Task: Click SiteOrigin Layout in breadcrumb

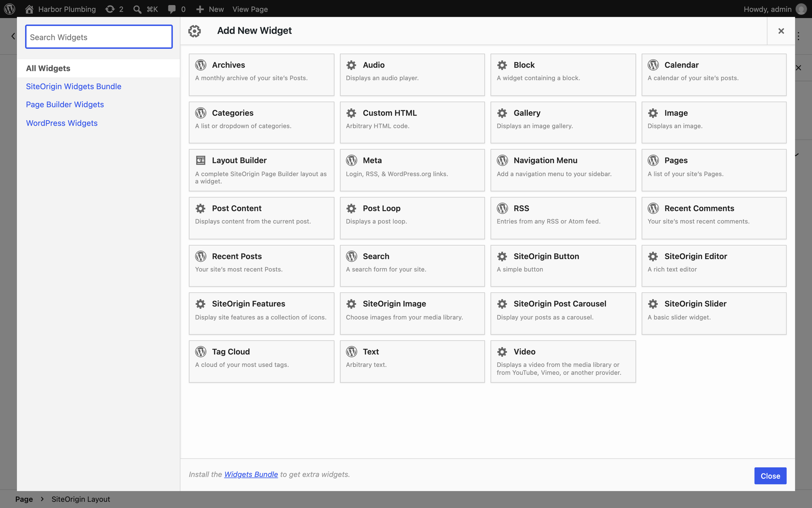Action: 81,499
